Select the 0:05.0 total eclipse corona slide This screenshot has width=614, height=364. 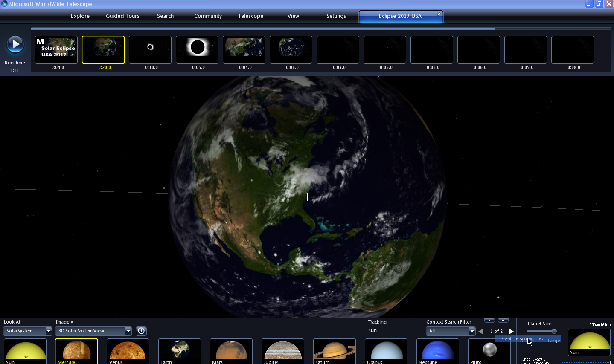[197, 49]
